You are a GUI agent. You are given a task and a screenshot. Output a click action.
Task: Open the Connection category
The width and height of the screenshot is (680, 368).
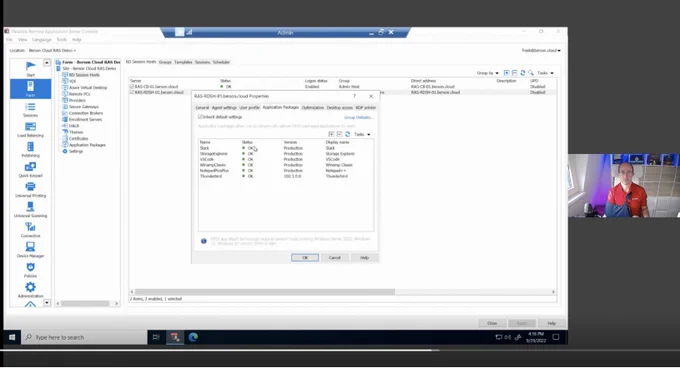coord(30,229)
